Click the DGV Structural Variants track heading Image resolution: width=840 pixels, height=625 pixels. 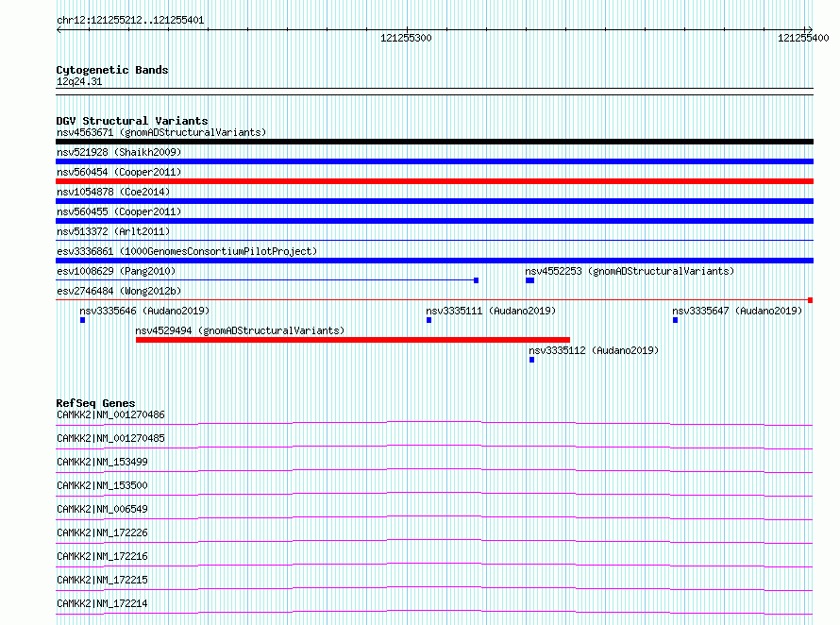click(x=132, y=121)
